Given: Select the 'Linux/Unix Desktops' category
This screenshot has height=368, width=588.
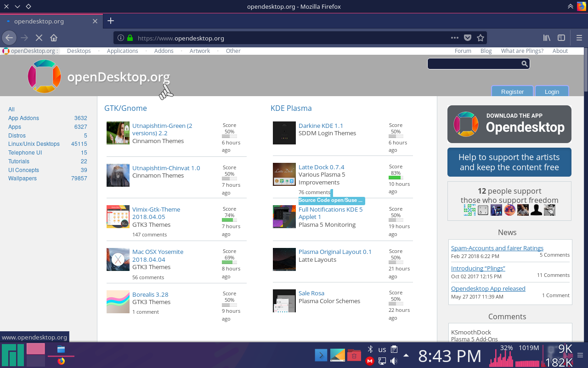Looking at the screenshot, I should pos(34,144).
